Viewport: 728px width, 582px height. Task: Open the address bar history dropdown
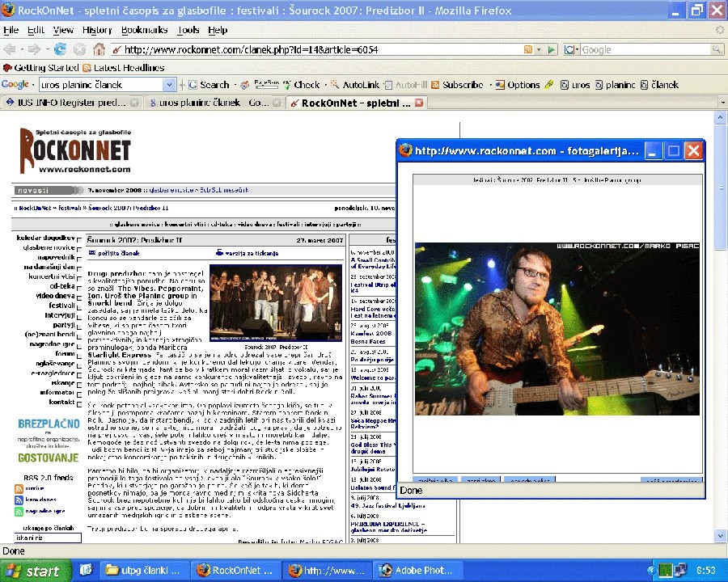tap(539, 49)
